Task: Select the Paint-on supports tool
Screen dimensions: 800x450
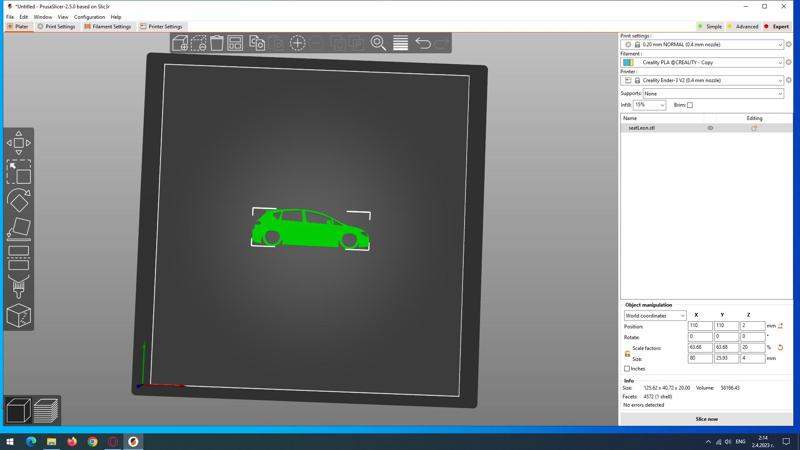Action: coord(19,286)
